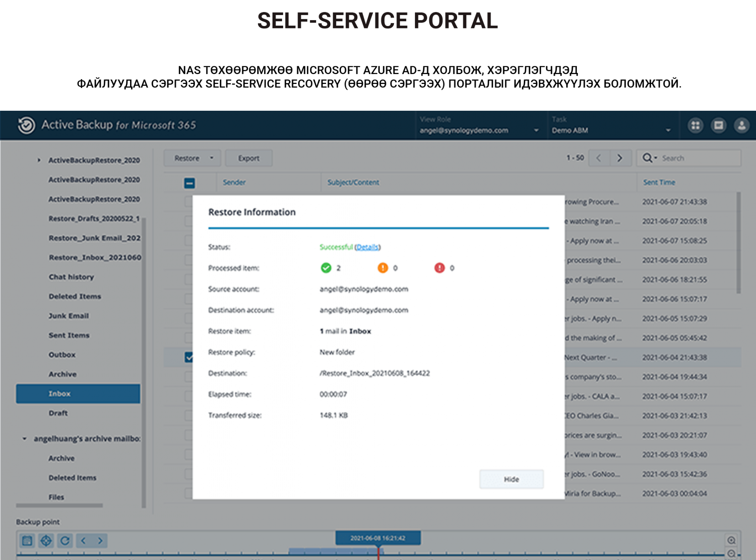Click the Restore policy value New folder
This screenshot has width=756, height=560.
pos(337,352)
